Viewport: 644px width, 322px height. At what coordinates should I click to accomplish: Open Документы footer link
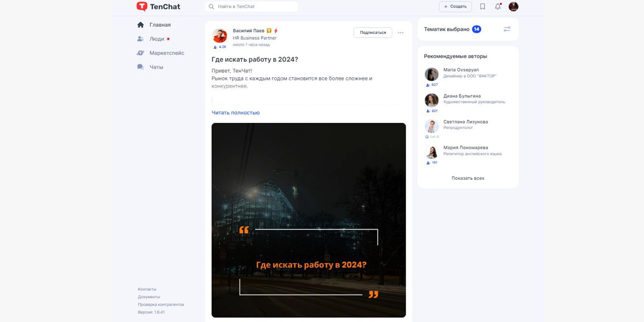pos(149,297)
